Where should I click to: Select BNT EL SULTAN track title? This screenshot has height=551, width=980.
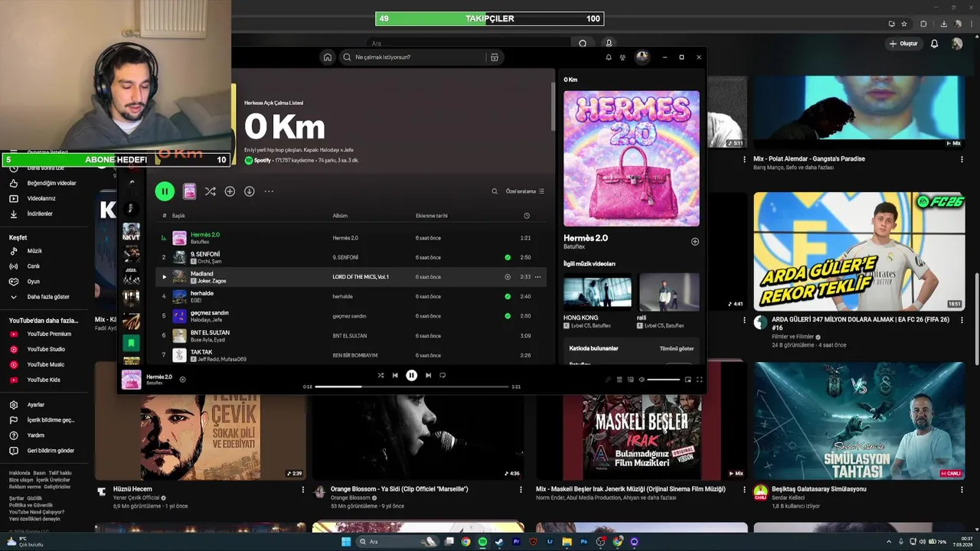(210, 333)
